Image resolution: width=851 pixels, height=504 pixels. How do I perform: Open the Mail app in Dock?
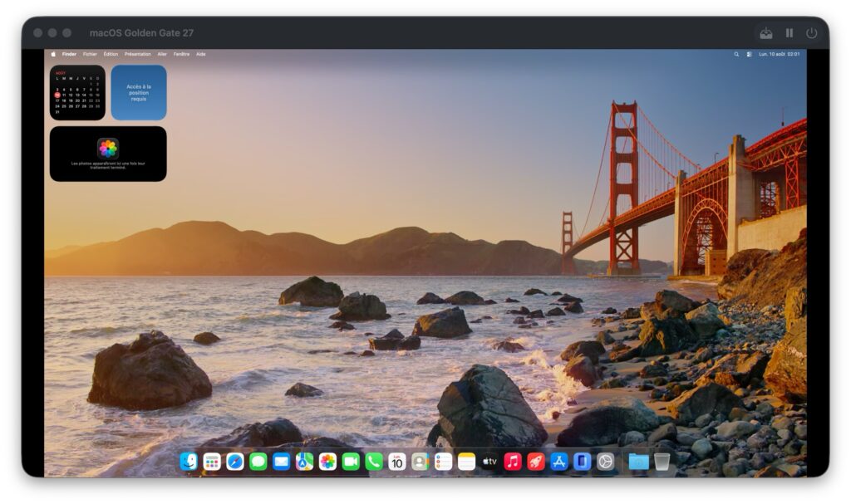pos(281,462)
